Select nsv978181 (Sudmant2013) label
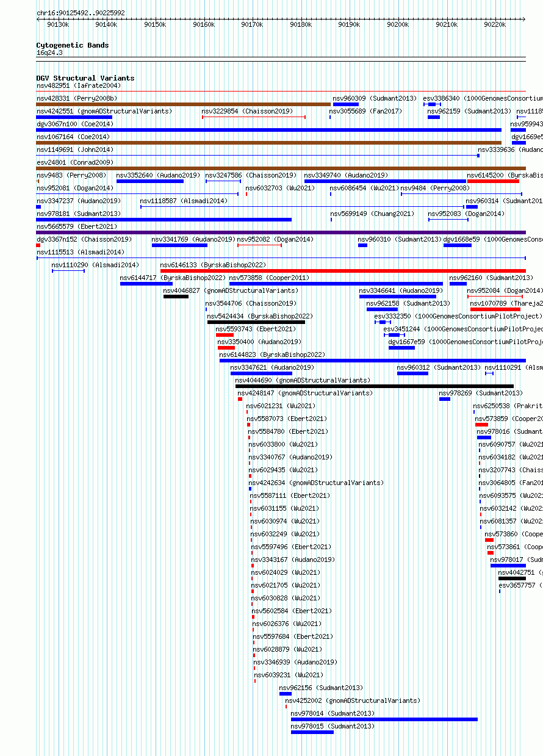Viewport: 543px width, 756px height. pos(78,214)
